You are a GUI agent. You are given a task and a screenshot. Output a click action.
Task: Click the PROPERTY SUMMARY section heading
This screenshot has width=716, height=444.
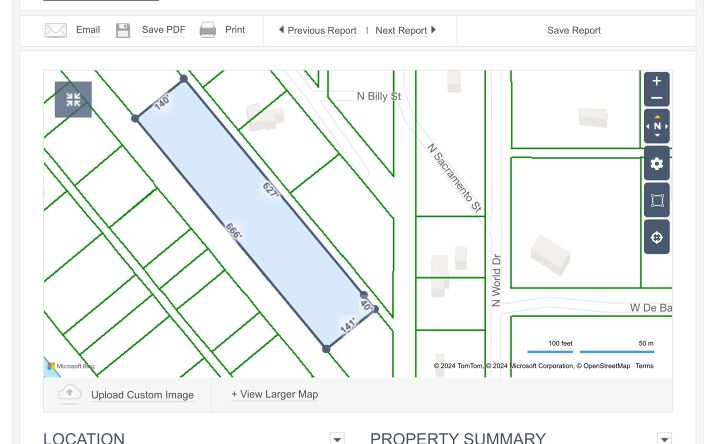click(458, 439)
